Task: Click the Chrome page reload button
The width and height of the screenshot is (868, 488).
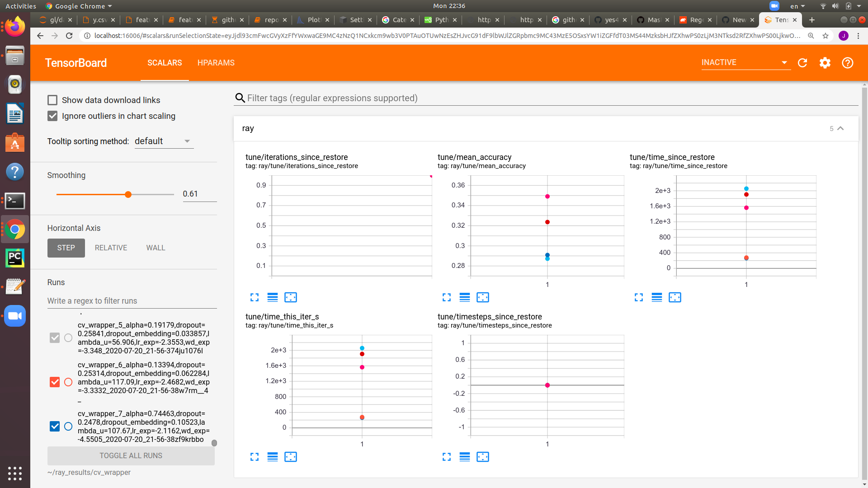Action: pos(69,36)
